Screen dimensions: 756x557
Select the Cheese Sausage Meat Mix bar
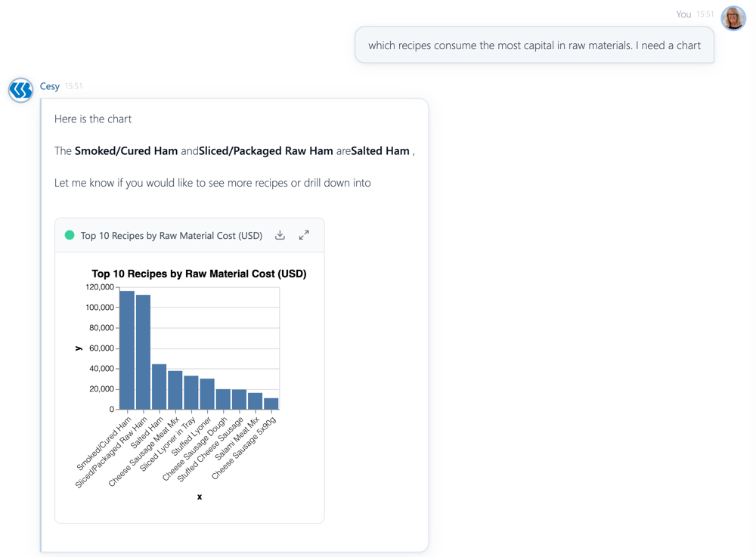[175, 390]
